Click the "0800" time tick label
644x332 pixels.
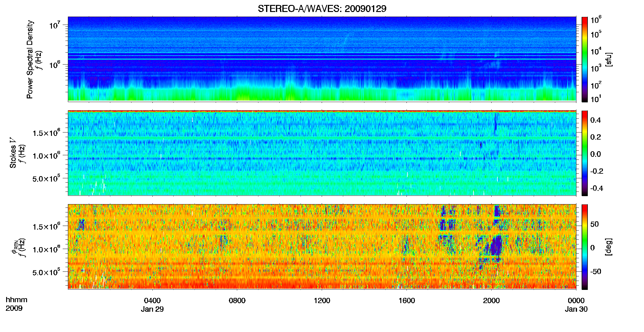(237, 301)
